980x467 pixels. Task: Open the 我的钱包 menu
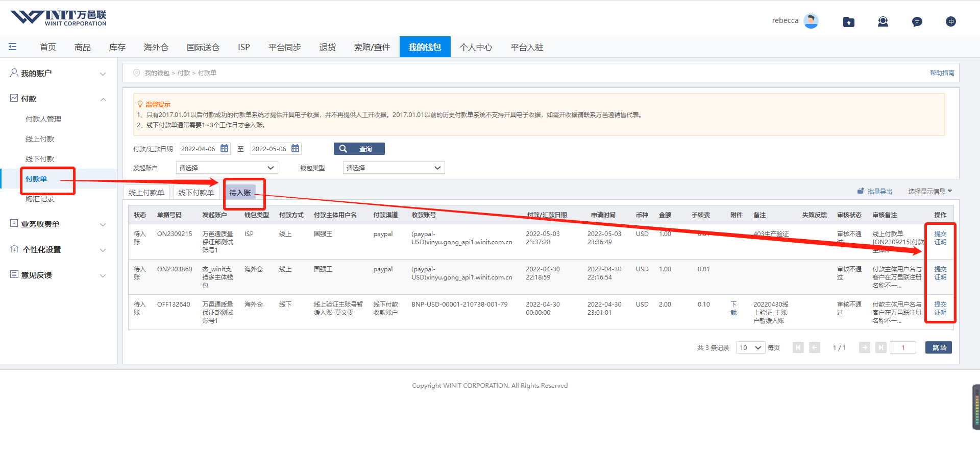pyautogui.click(x=425, y=47)
